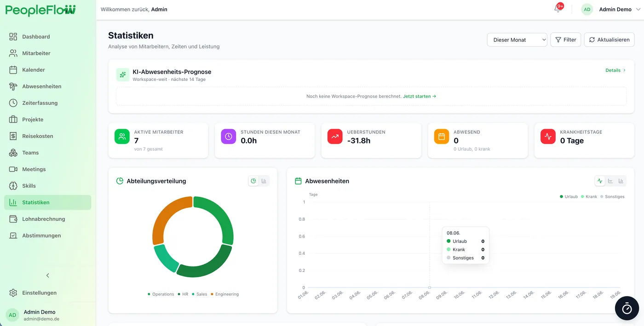Open the floating stopwatch timer button
The height and width of the screenshot is (326, 644).
(627, 309)
